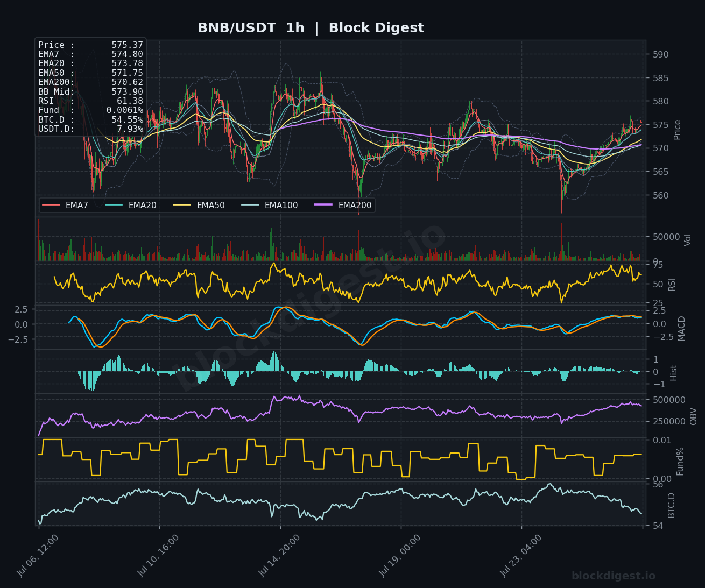Click the Hist axis label

[x=673, y=372]
